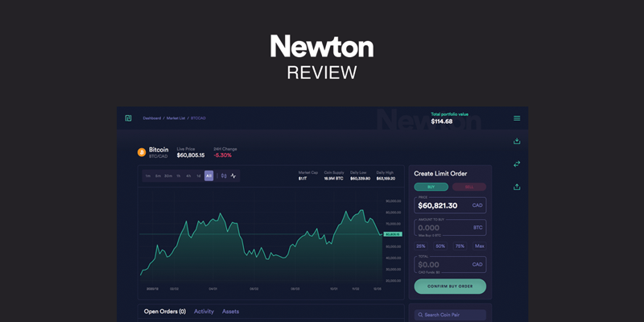Image resolution: width=644 pixels, height=322 pixels.
Task: Click the Create Limit Order heading
Action: pyautogui.click(x=440, y=174)
